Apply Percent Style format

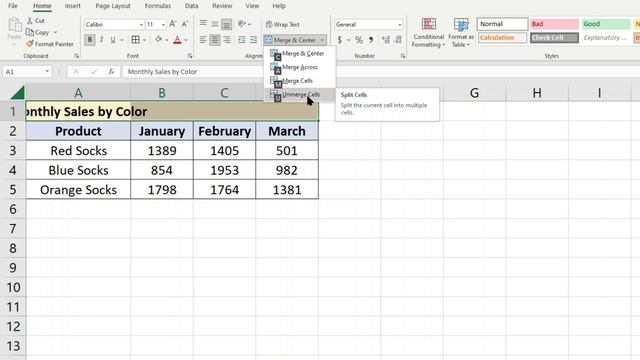pos(359,40)
